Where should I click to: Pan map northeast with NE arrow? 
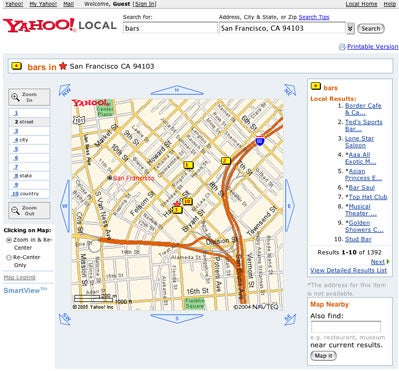tap(289, 90)
